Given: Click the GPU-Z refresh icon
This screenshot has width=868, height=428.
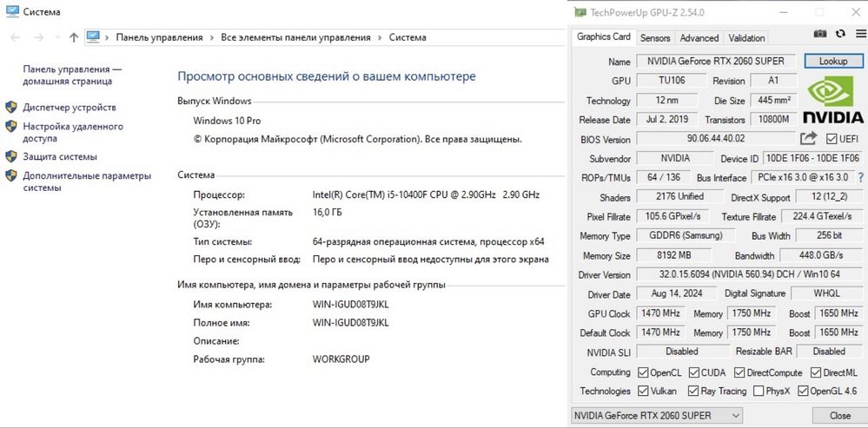Looking at the screenshot, I should [840, 34].
